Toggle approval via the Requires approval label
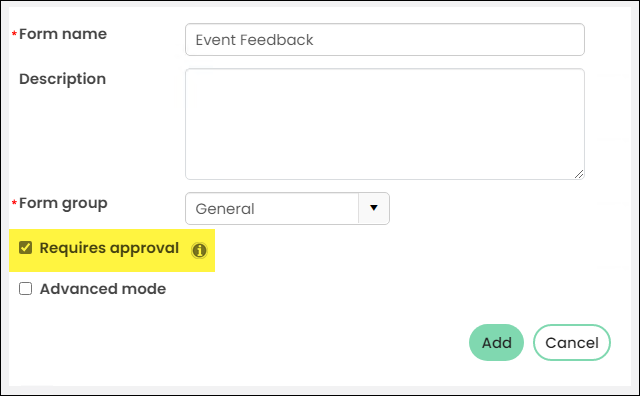The height and width of the screenshot is (396, 640). click(109, 248)
